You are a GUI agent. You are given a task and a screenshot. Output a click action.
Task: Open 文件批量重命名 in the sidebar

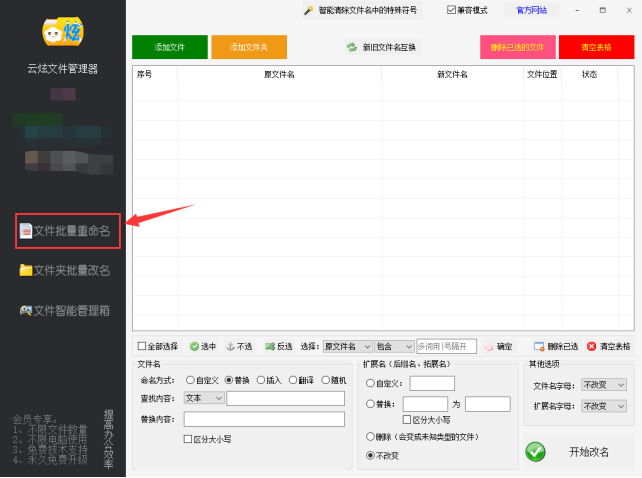[68, 231]
